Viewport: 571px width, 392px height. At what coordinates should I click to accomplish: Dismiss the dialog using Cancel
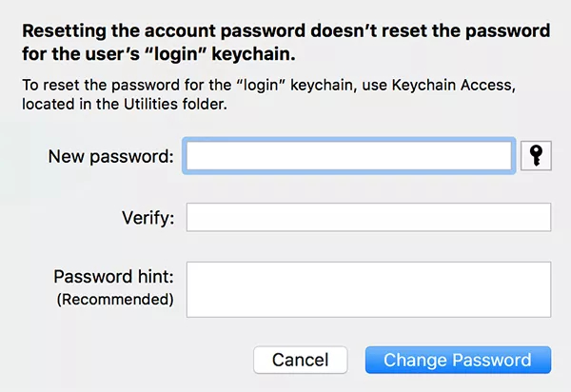(x=300, y=360)
